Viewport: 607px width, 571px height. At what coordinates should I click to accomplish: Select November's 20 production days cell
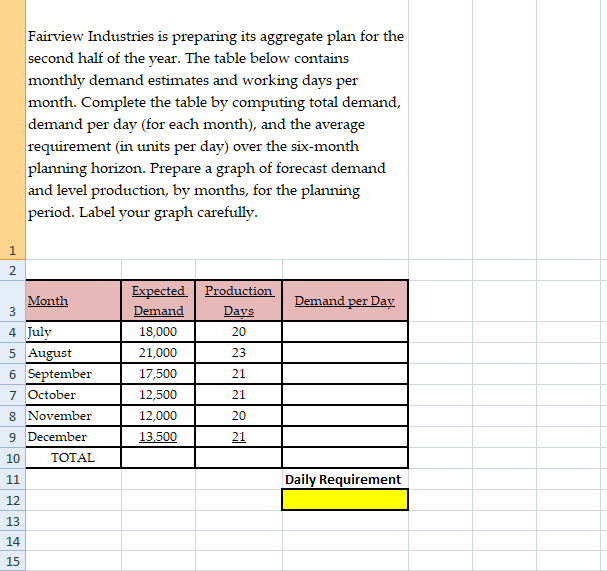(x=239, y=415)
